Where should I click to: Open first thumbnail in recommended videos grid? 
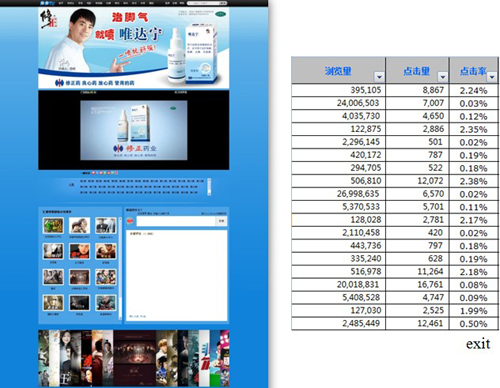point(53,226)
